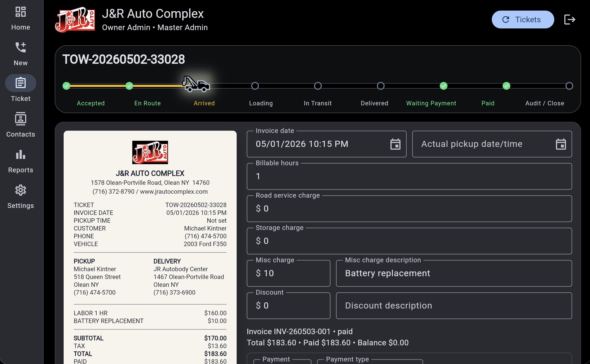
Task: Click the Actual pickup date/time field
Action: pos(492,144)
